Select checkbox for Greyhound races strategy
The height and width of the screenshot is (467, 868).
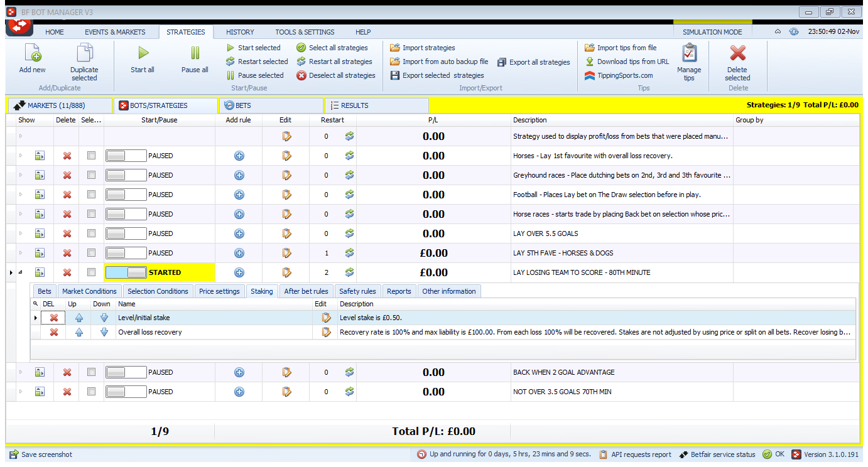[x=92, y=175]
